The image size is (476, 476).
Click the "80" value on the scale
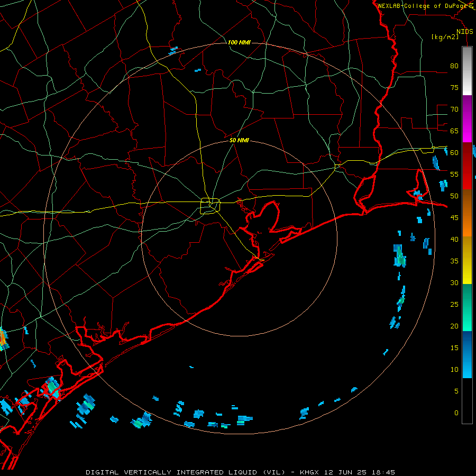454,66
